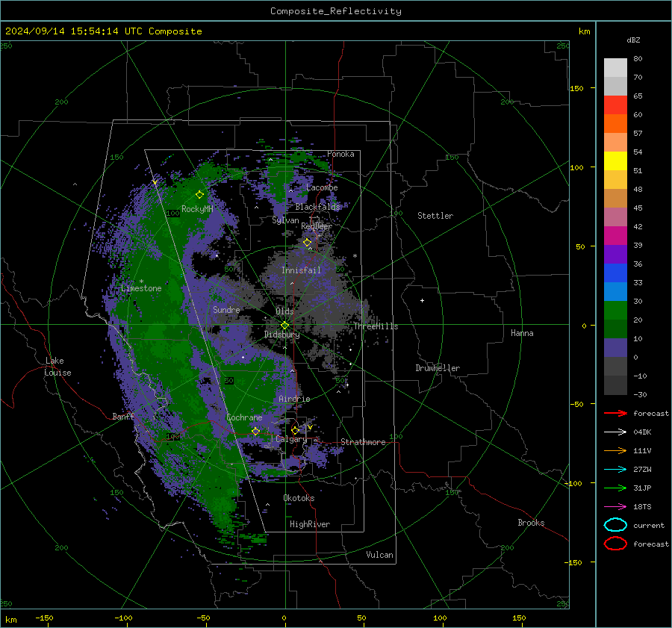Click the dBZ legend heading

[x=633, y=40]
